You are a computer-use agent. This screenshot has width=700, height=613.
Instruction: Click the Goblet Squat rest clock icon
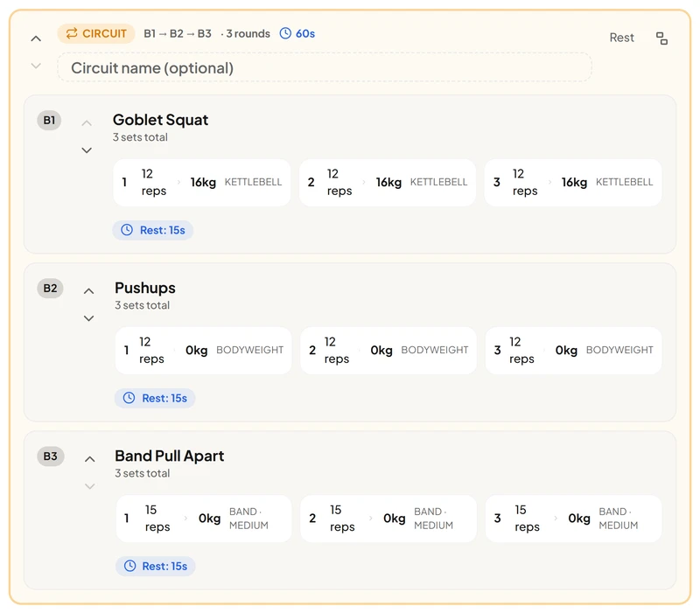(127, 230)
